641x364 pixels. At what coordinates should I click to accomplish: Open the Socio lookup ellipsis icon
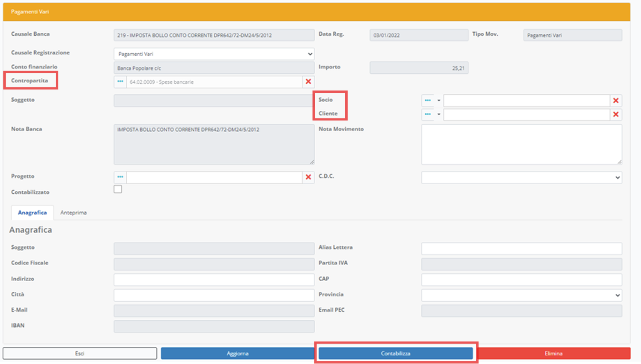coord(428,100)
